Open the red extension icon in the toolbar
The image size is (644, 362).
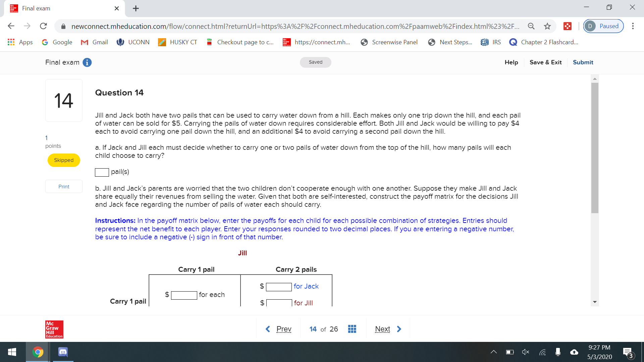click(567, 26)
